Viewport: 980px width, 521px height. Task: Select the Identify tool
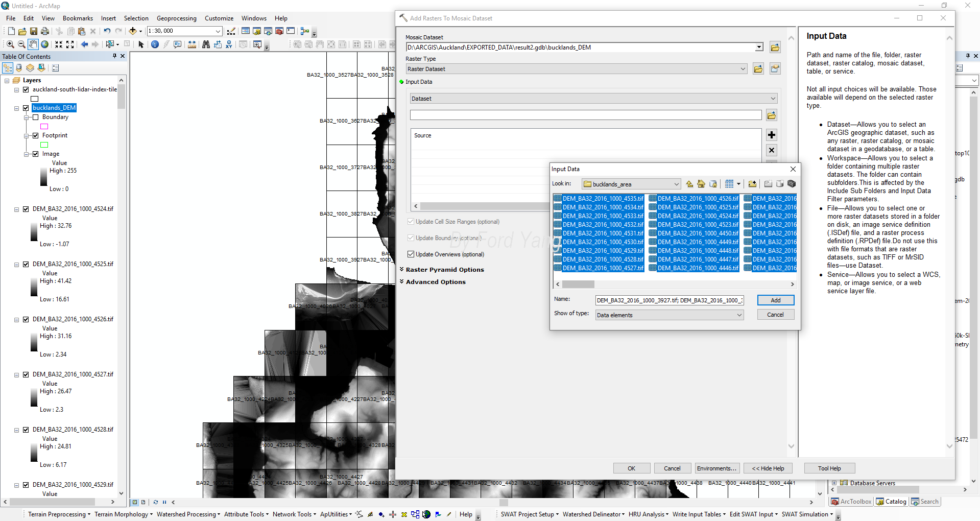point(155,44)
